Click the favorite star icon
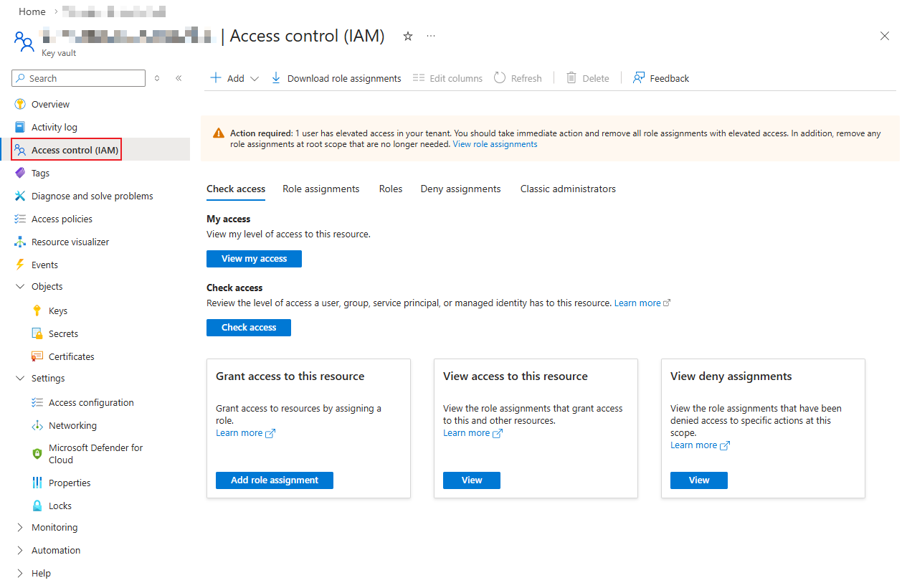 [408, 36]
